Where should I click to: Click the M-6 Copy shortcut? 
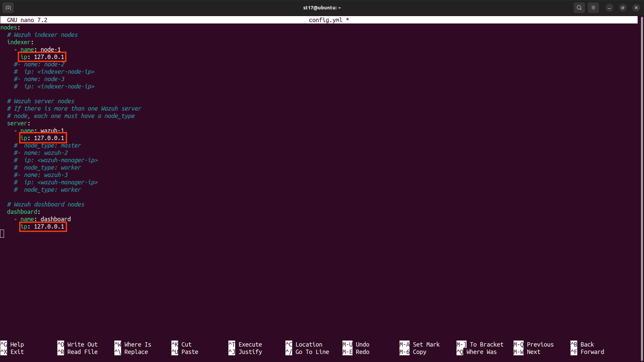[413, 352]
